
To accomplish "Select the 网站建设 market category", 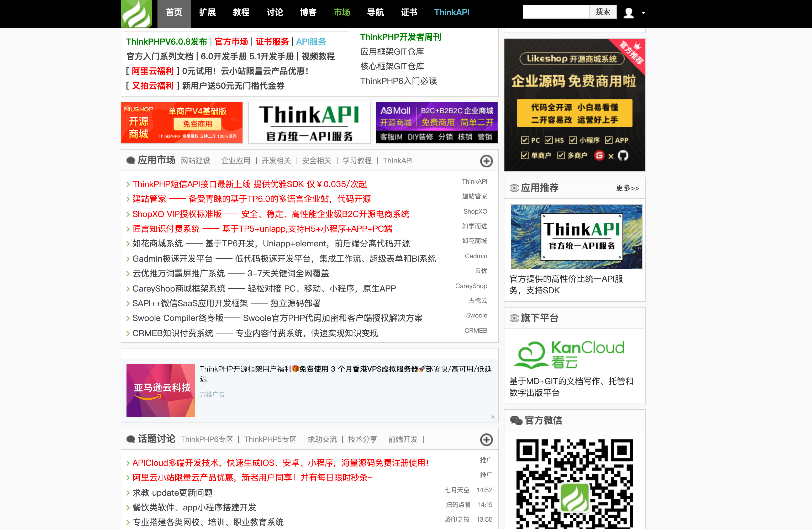I will tap(196, 161).
